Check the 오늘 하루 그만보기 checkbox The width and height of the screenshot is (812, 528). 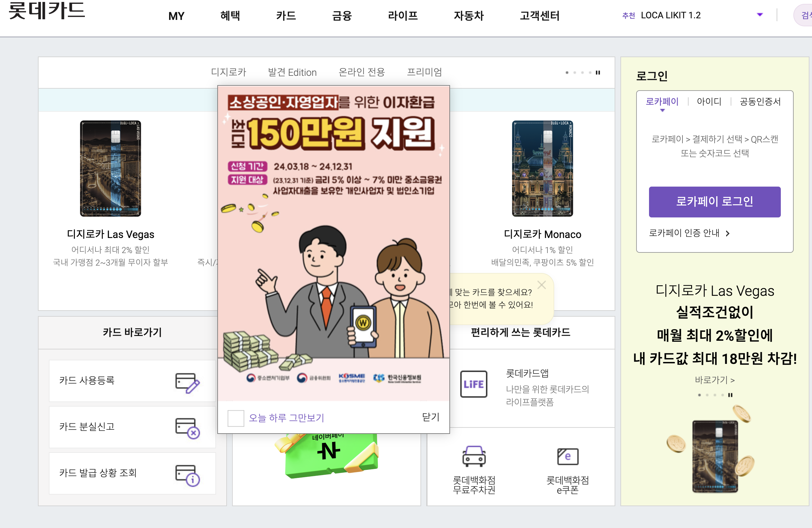pyautogui.click(x=236, y=418)
